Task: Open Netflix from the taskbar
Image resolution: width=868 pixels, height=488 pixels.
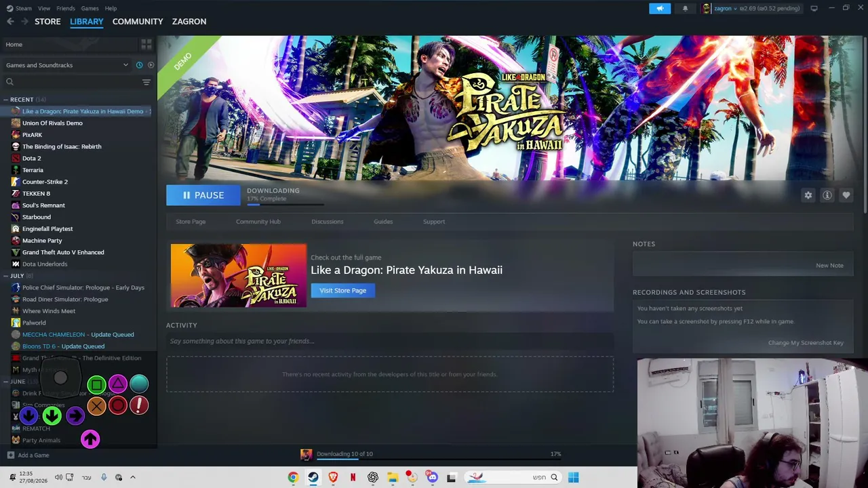Action: point(353,477)
